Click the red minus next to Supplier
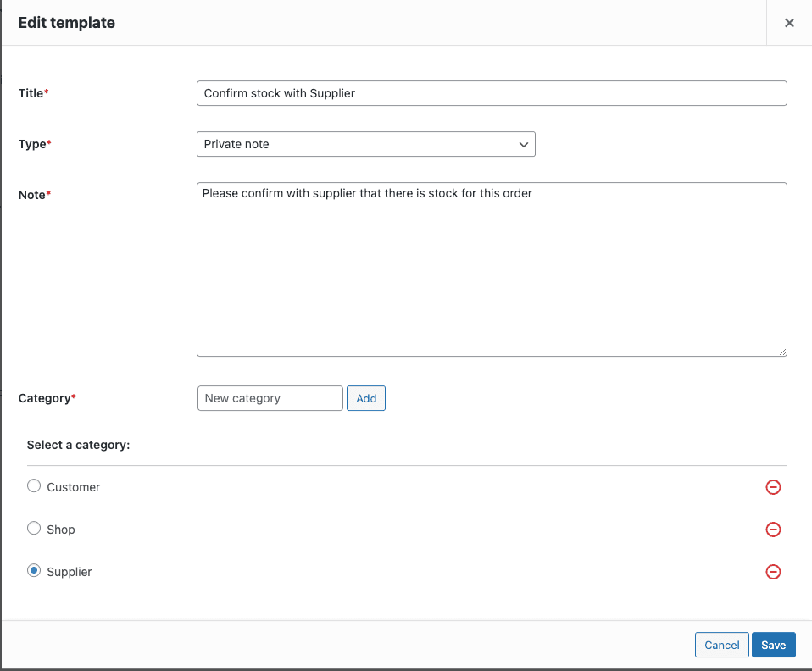This screenshot has width=812, height=671. (773, 572)
